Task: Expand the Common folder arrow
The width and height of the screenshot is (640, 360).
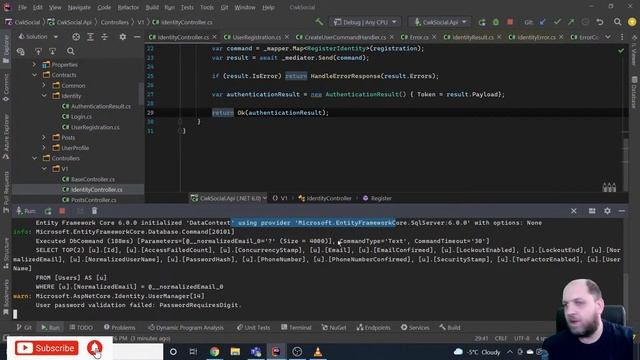Action: point(44,85)
